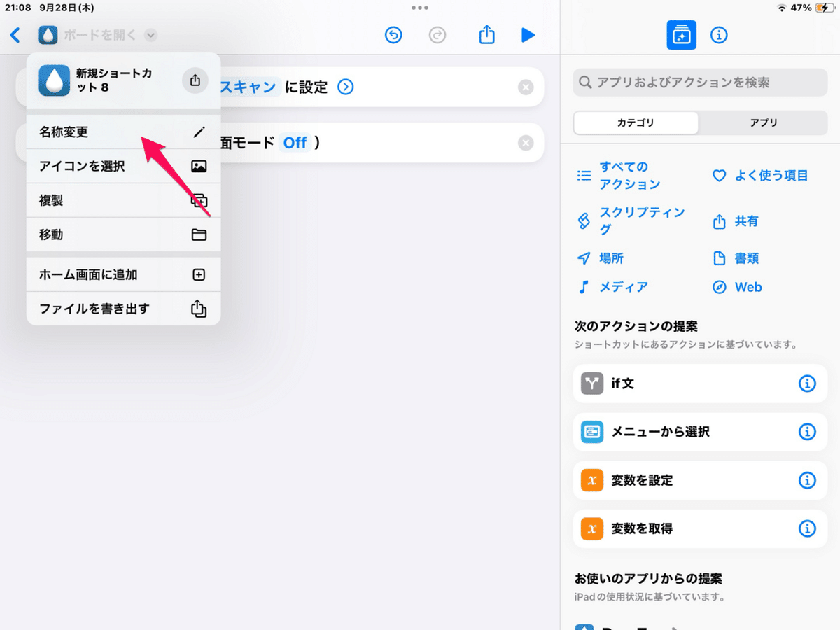Choose アイコンを選択 from the menu
Screen dimensions: 840x630
tap(123, 167)
